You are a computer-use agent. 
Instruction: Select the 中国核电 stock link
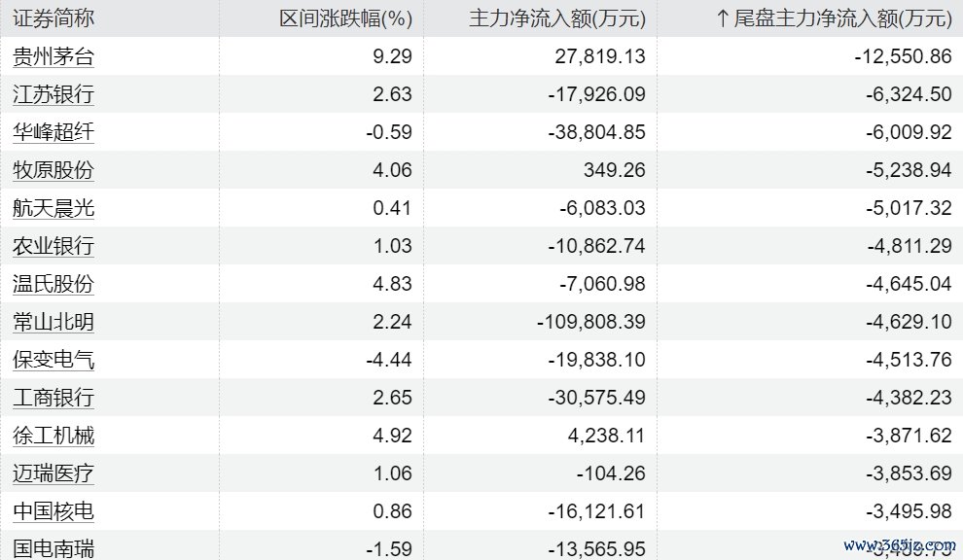53,511
